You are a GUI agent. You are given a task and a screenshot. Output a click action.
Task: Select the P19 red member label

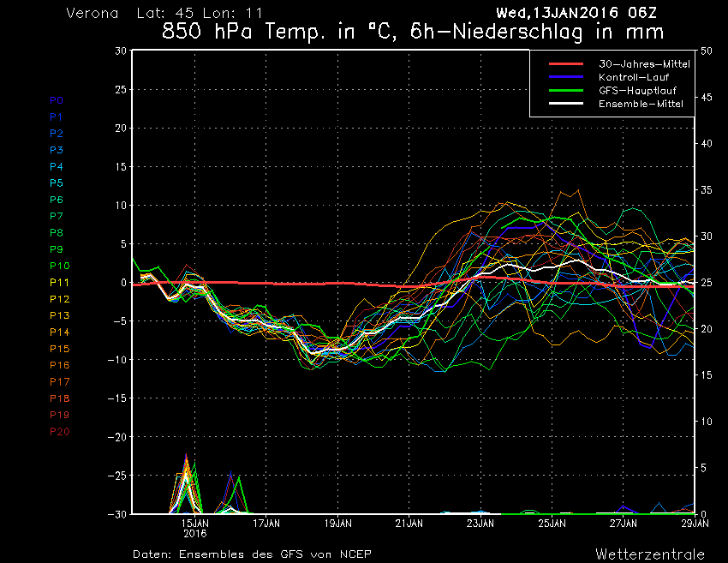pos(59,415)
